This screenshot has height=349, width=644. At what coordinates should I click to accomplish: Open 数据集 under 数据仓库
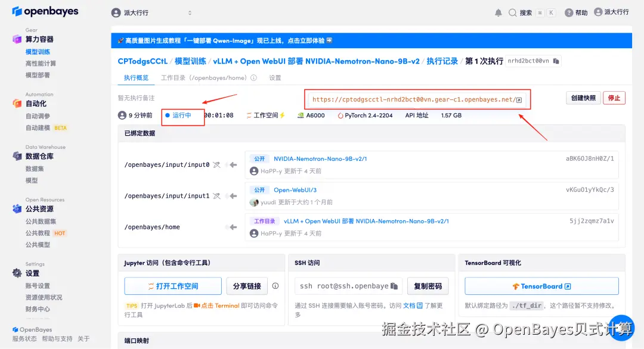click(35, 169)
